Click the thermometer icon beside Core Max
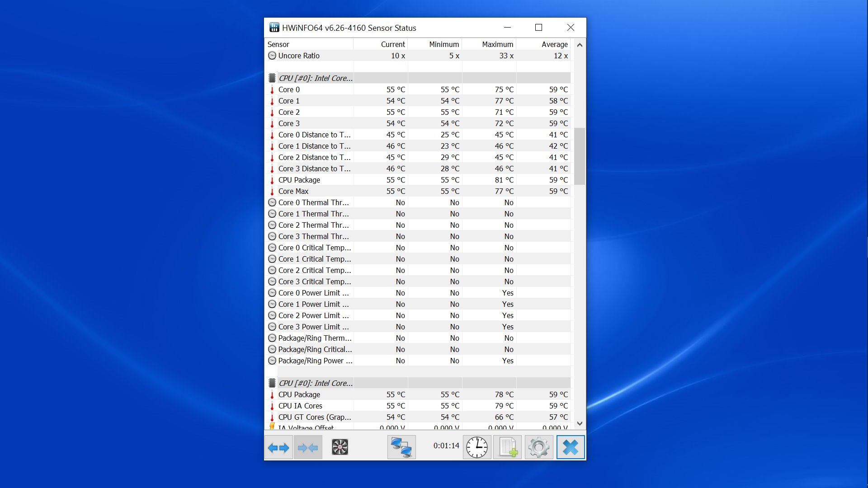 [272, 191]
